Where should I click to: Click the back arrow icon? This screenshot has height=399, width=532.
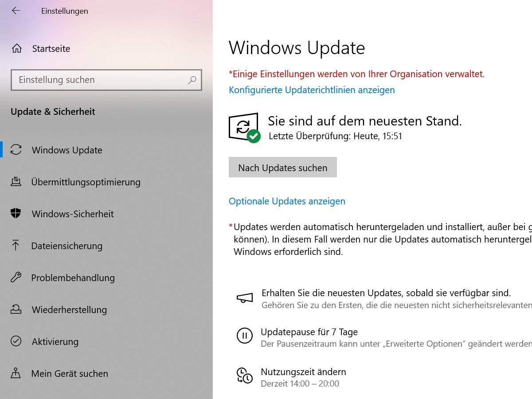point(16,11)
